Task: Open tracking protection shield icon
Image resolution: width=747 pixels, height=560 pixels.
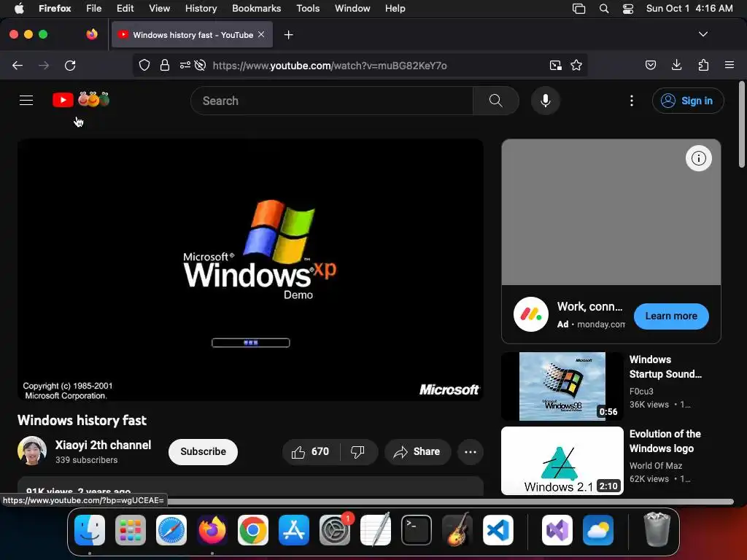Action: point(144,65)
